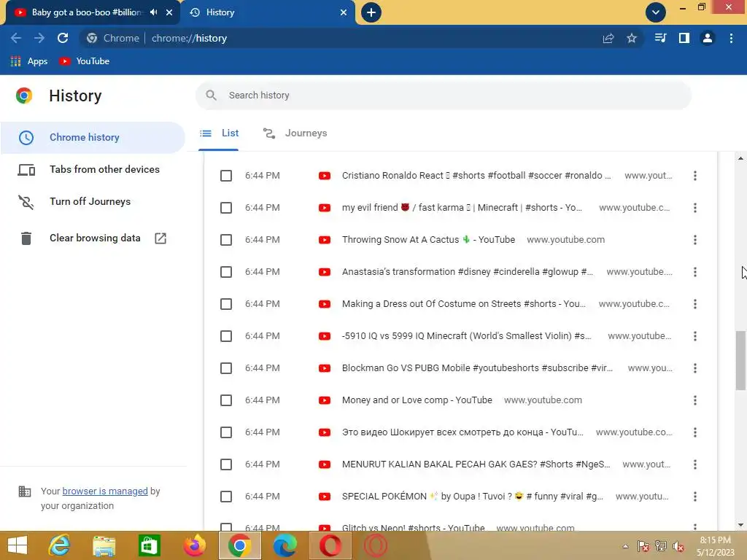This screenshot has width=747, height=560.
Task: Switch to the List tab
Action: click(219, 133)
